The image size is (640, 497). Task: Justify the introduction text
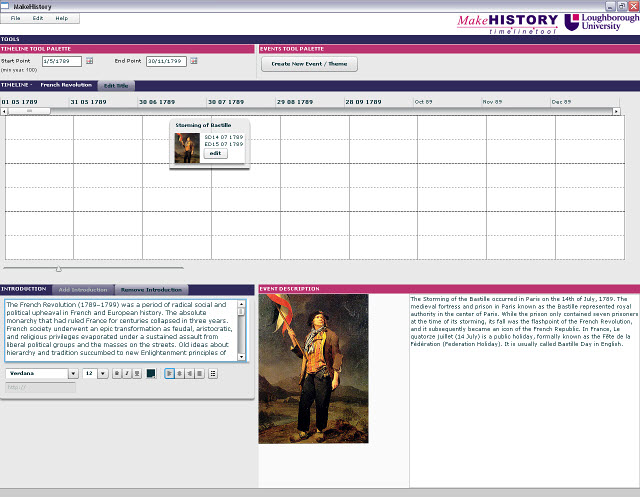[x=200, y=373]
